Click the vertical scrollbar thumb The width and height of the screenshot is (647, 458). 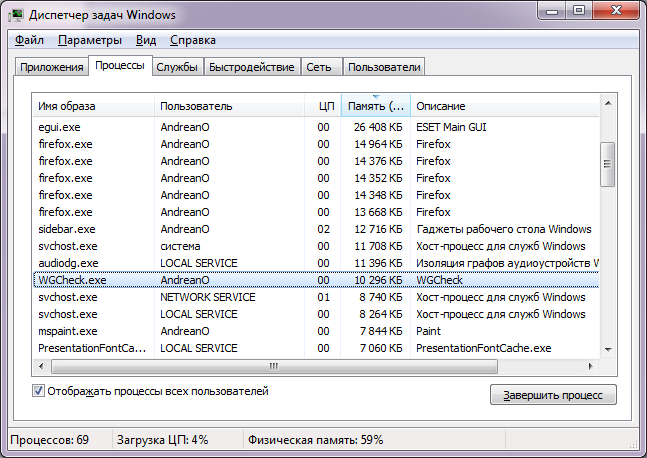607,164
